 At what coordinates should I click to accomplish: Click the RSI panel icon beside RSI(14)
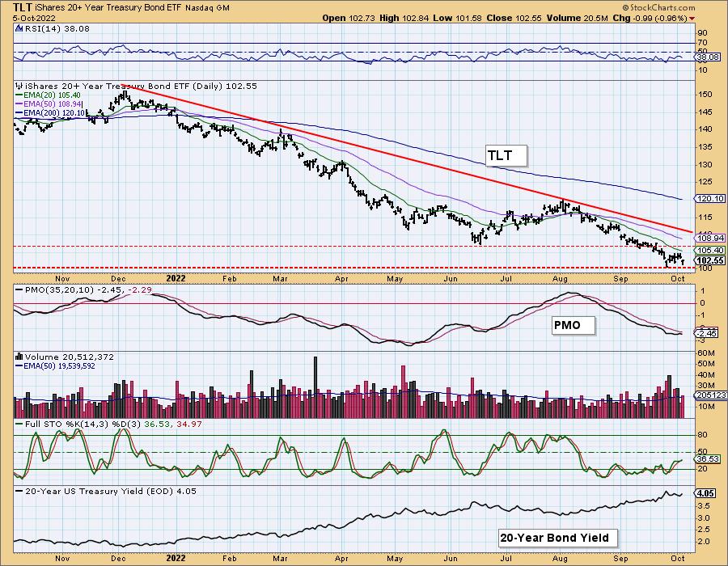(19, 29)
